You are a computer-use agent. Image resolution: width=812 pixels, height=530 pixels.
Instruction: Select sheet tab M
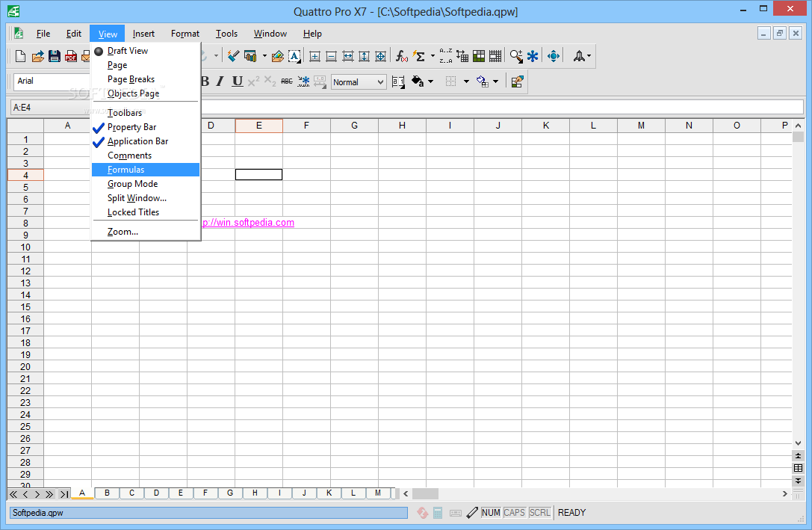click(377, 493)
